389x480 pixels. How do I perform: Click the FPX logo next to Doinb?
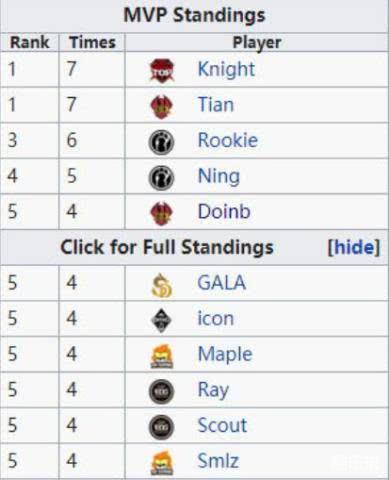pos(162,214)
